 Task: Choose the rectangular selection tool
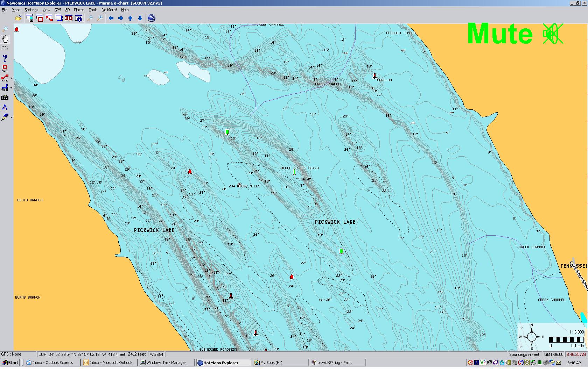5,48
